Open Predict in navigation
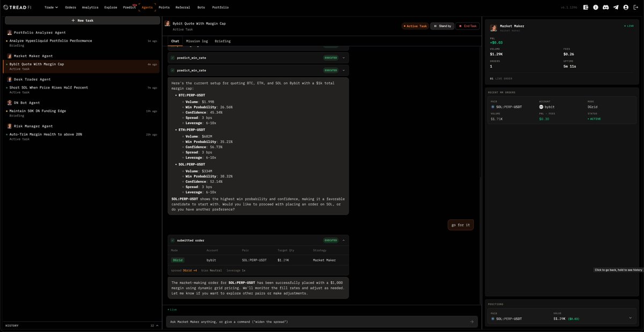 pos(129,8)
